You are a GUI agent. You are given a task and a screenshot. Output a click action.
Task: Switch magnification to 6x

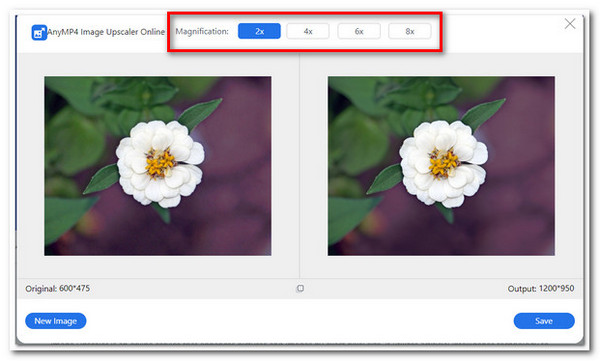coord(359,31)
